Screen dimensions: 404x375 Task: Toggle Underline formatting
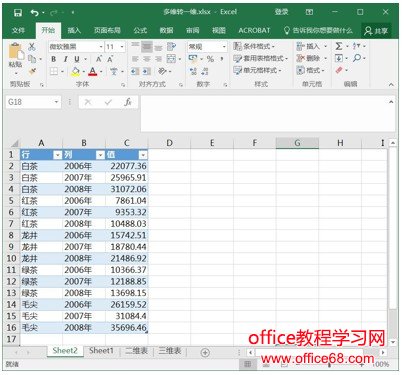tap(77, 59)
